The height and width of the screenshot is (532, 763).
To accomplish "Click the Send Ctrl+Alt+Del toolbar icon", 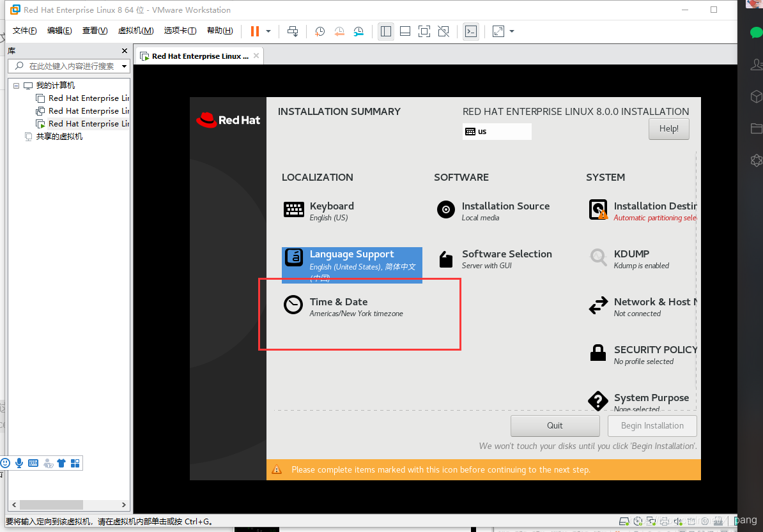I will tap(293, 31).
